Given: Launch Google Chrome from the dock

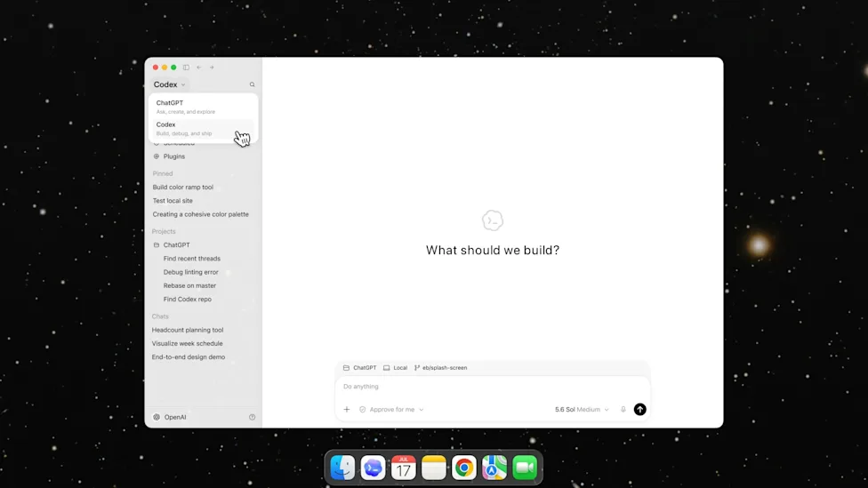Looking at the screenshot, I should (464, 468).
